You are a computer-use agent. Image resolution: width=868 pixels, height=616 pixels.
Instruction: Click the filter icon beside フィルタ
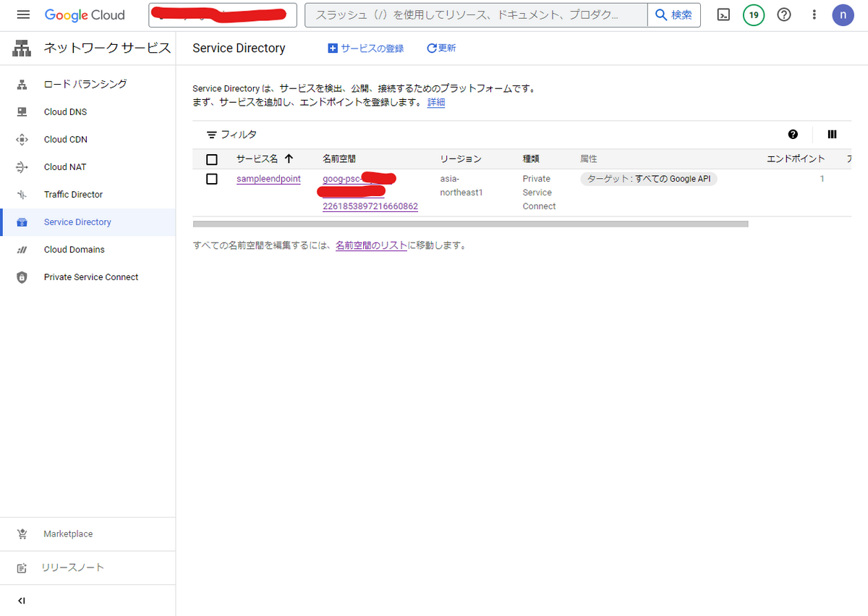click(x=212, y=135)
